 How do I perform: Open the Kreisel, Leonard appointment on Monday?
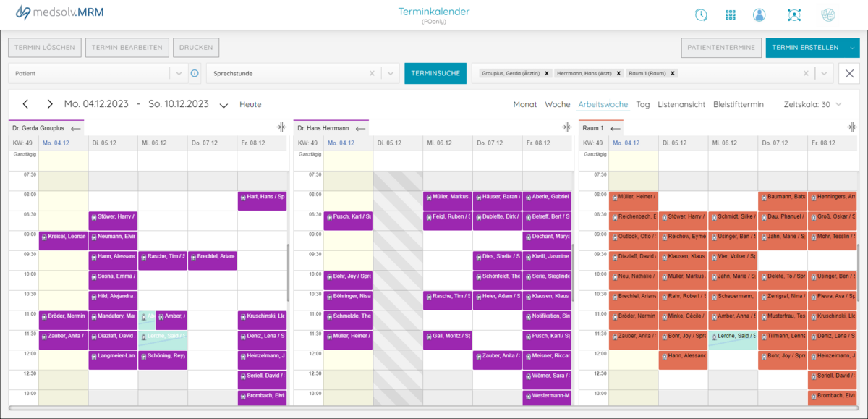[x=63, y=237]
